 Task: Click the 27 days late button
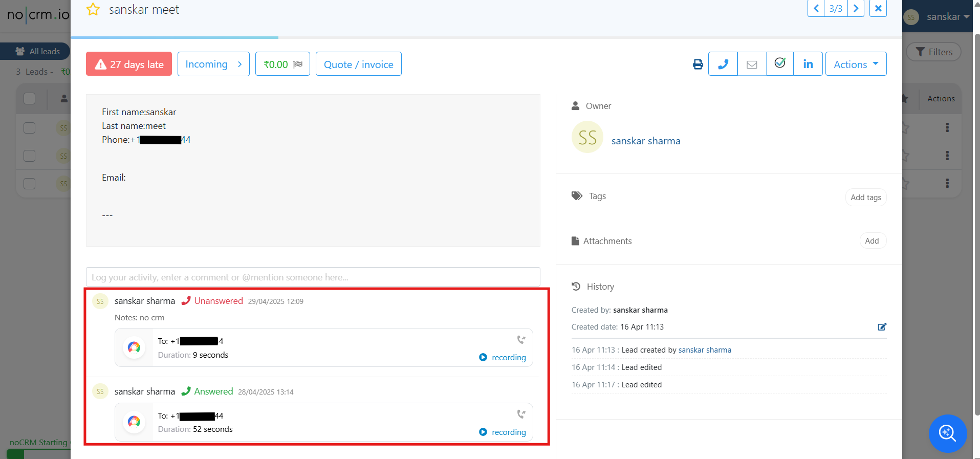[129, 64]
